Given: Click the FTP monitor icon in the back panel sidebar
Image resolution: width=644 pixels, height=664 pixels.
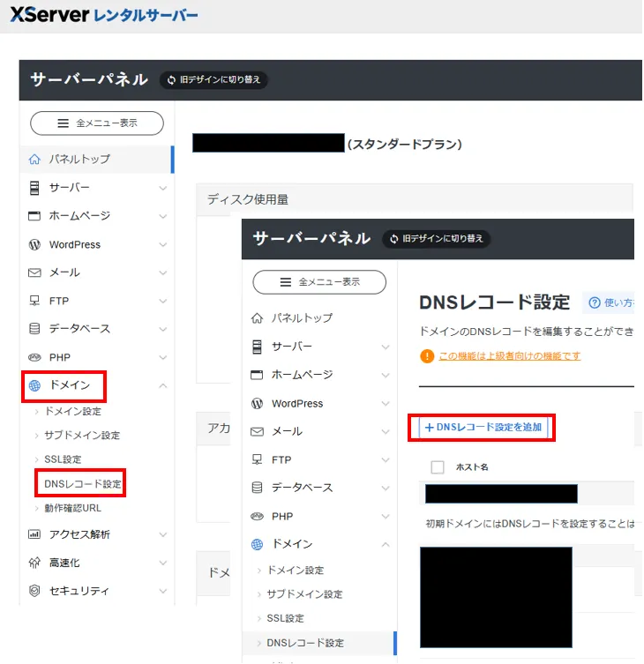Looking at the screenshot, I should pos(34,301).
